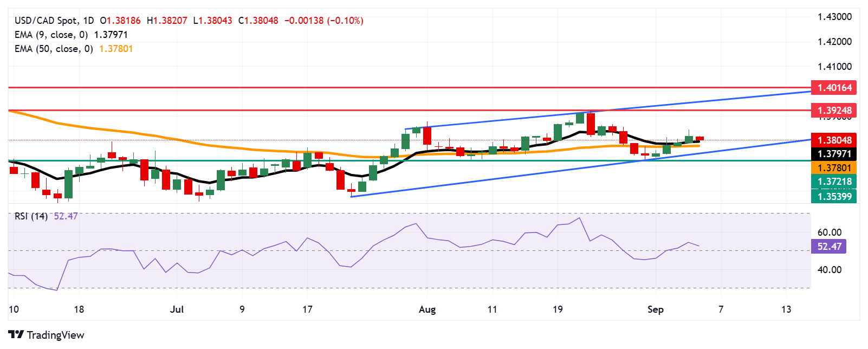Viewport: 868px width, 349px height.
Task: Click the red 1.40164 price label
Action: (x=834, y=88)
